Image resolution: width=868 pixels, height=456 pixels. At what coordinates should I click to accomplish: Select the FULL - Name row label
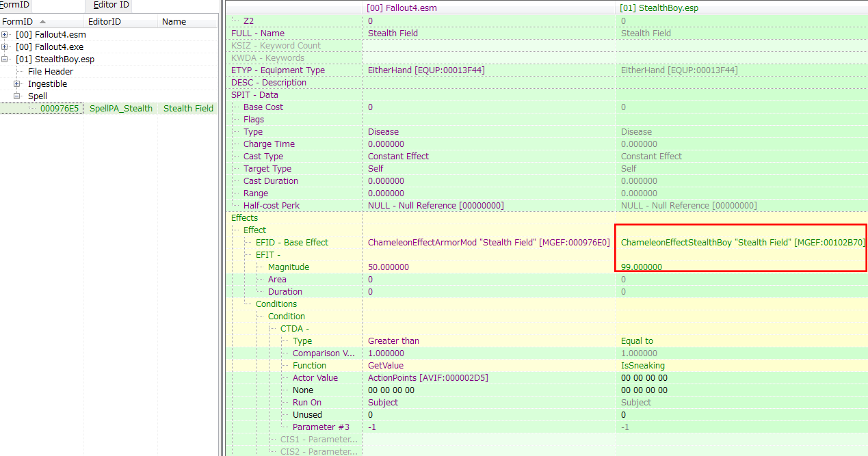(x=258, y=33)
